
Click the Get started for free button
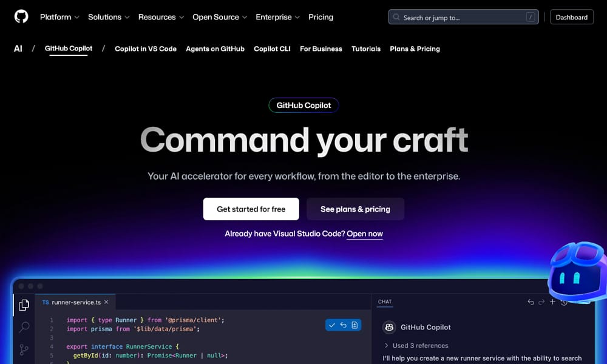(251, 209)
